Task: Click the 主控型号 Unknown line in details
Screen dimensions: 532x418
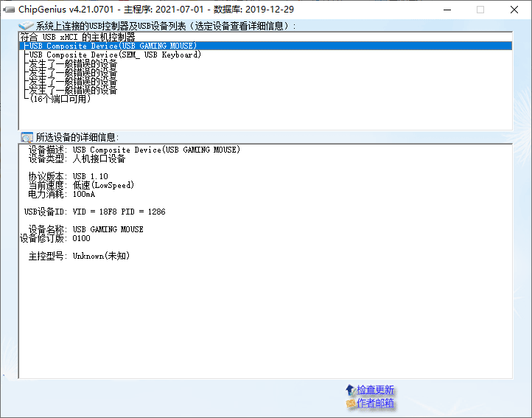Action: point(80,256)
